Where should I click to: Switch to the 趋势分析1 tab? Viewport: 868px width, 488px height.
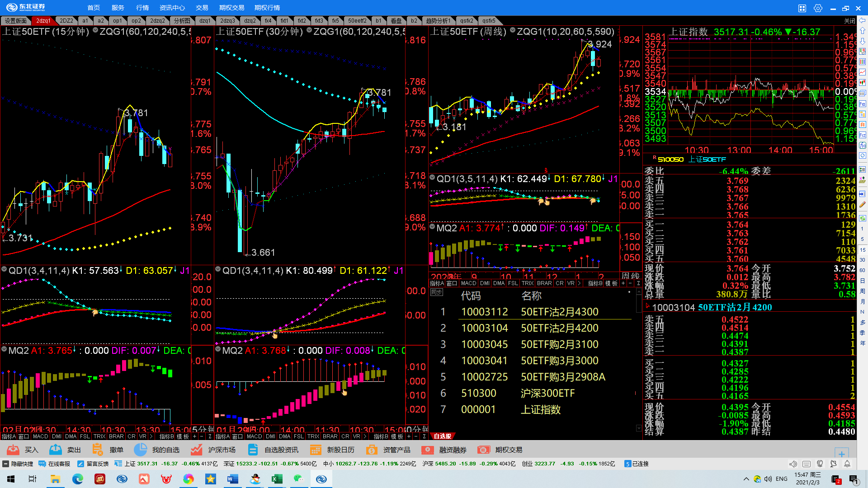pos(437,21)
